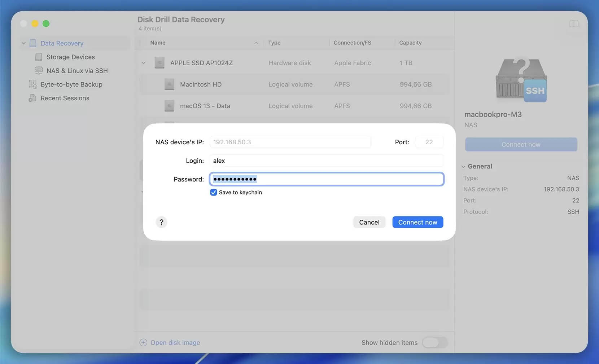Viewport: 599px width, 364px height.
Task: Click the macOS 13 - Data volume icon
Action: click(x=169, y=106)
